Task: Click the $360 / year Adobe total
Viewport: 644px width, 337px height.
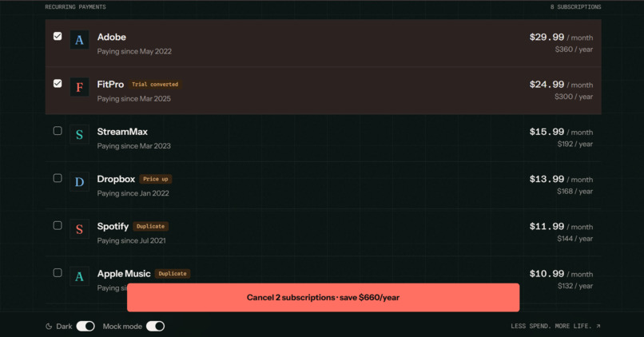Action: tap(574, 50)
